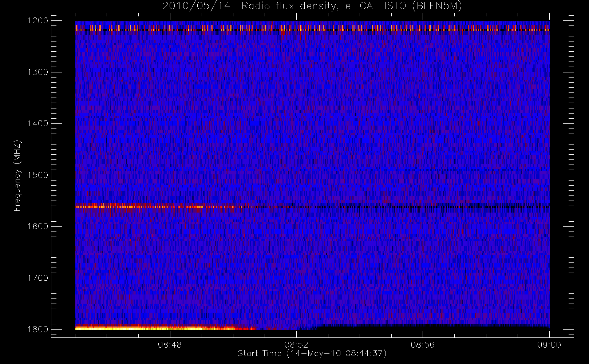
Task: Click the 08:56 time tick label
Action: click(423, 345)
